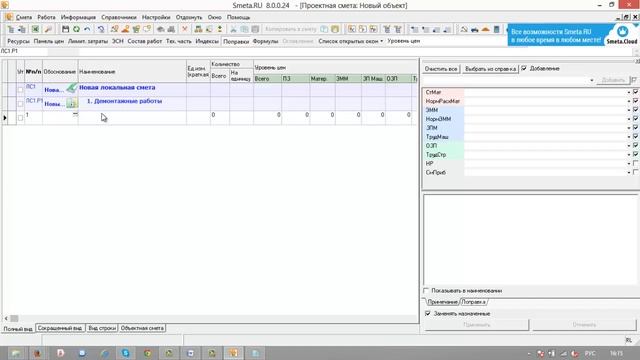Click the first shopping cart toolbar icon
The image size is (640, 360).
pyautogui.click(x=387, y=29)
